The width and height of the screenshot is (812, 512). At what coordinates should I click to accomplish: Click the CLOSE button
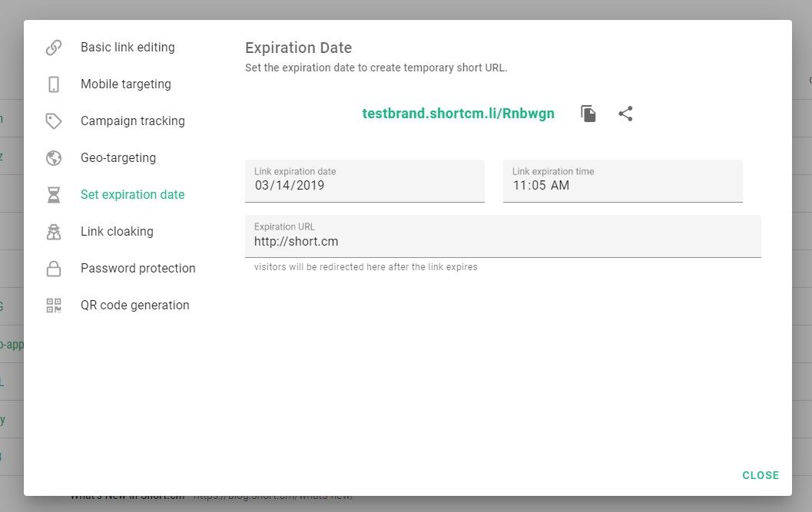(761, 475)
